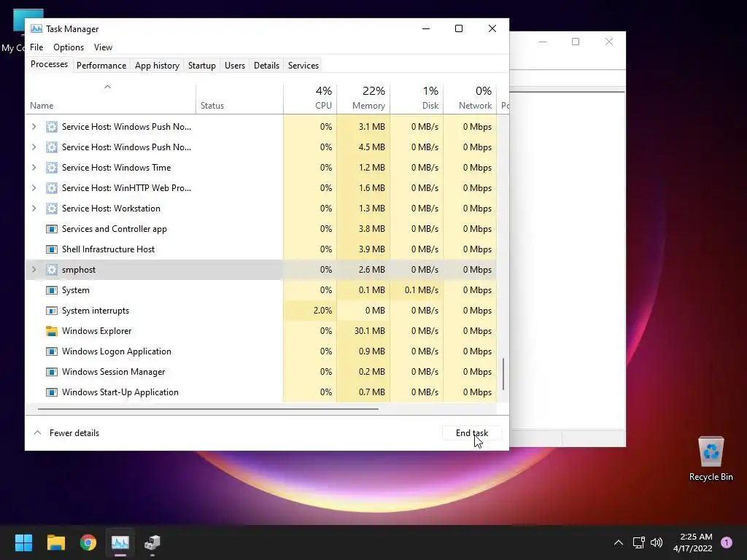Open the Recycle Bin desktop icon
747x560 pixels.
point(711,458)
